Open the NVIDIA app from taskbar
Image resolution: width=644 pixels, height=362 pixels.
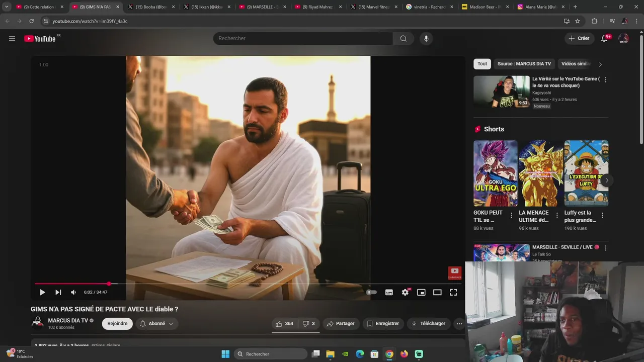coord(345,354)
